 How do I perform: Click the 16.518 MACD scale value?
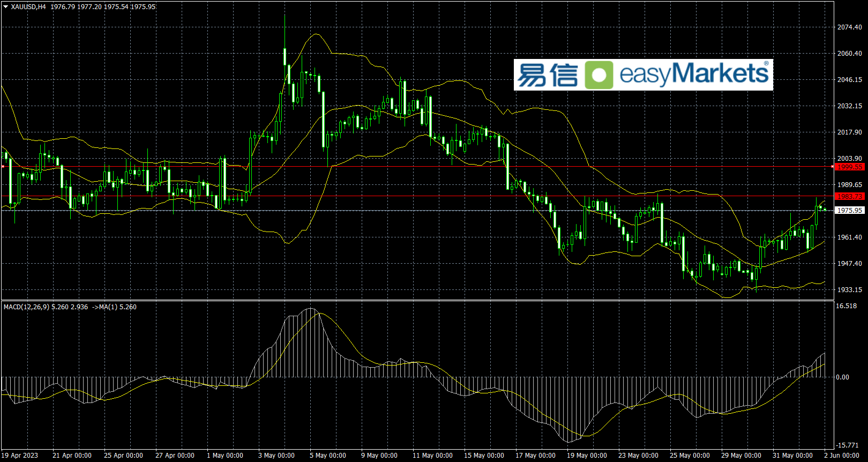coord(847,306)
